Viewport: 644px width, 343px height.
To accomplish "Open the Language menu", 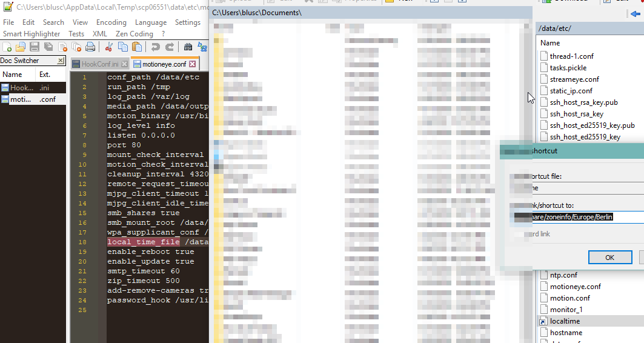I will 151,22.
